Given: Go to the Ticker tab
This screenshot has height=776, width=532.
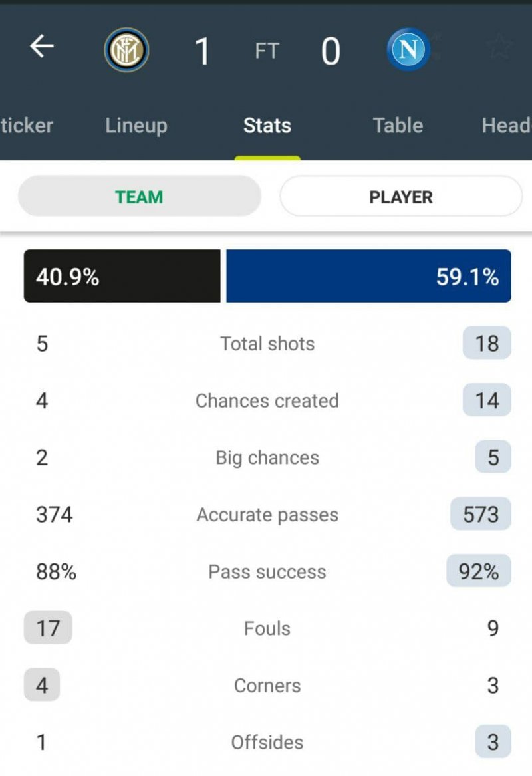Looking at the screenshot, I should pyautogui.click(x=27, y=126).
